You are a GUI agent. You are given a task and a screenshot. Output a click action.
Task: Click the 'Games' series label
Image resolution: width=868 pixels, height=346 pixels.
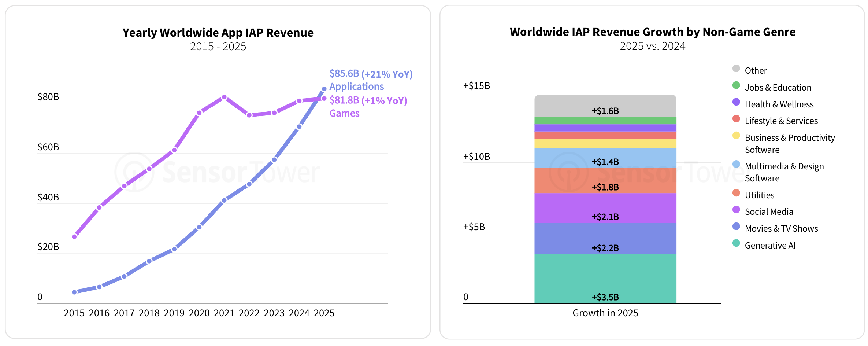[x=345, y=113]
